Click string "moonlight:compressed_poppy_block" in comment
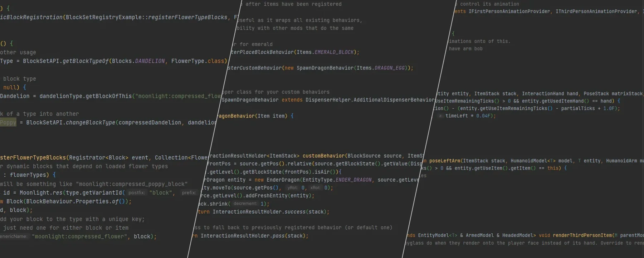This screenshot has height=258, width=644. pos(132,184)
